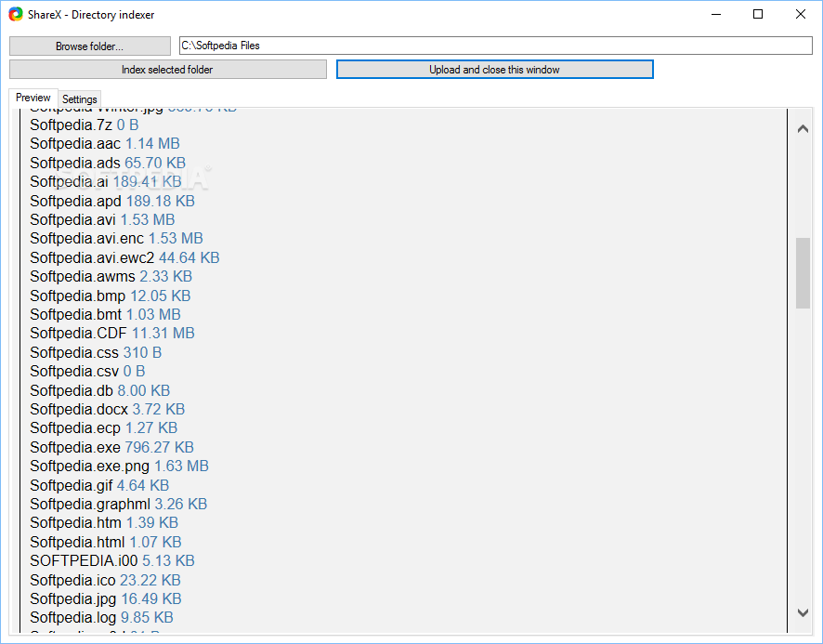Click the Index selected folder button
Screen dimensions: 823x644
click(168, 70)
